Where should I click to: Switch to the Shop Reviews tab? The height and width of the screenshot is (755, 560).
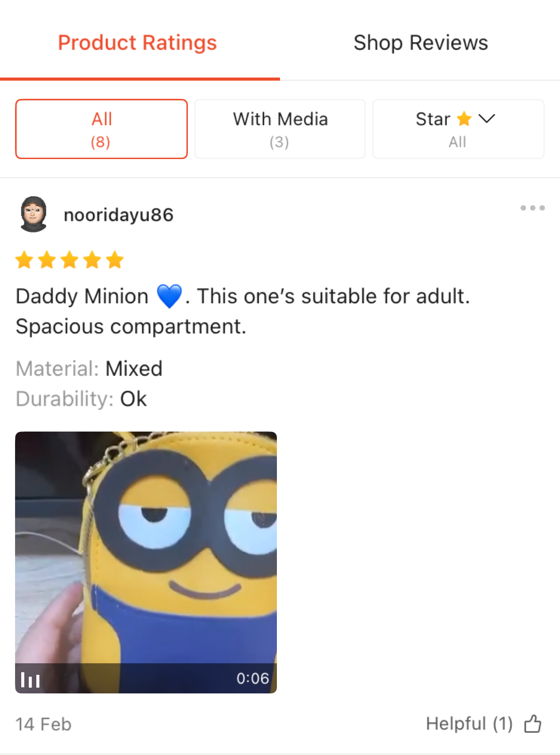420,43
